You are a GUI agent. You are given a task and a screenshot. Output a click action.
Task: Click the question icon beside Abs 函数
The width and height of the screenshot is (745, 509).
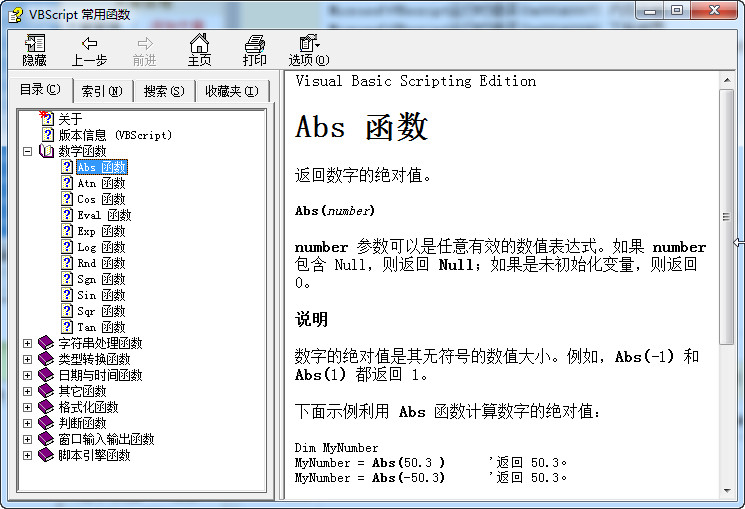pyautogui.click(x=67, y=167)
